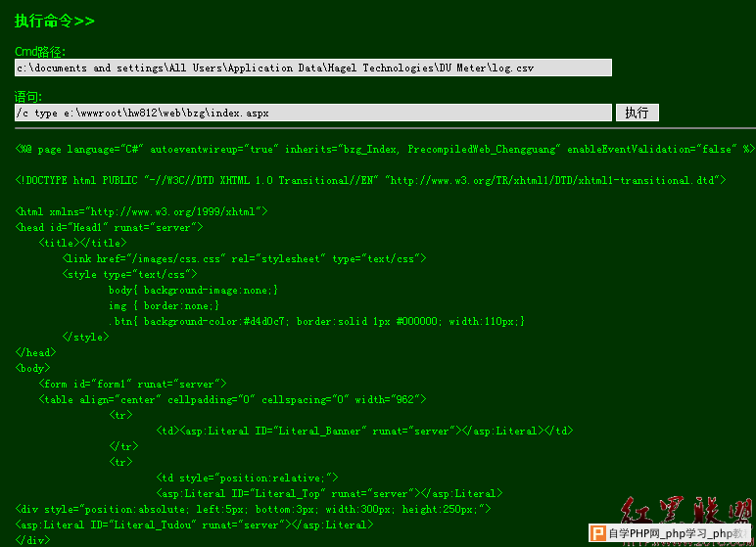756x547 pixels.
Task: Click the 执行命令>> heading
Action: tap(55, 21)
